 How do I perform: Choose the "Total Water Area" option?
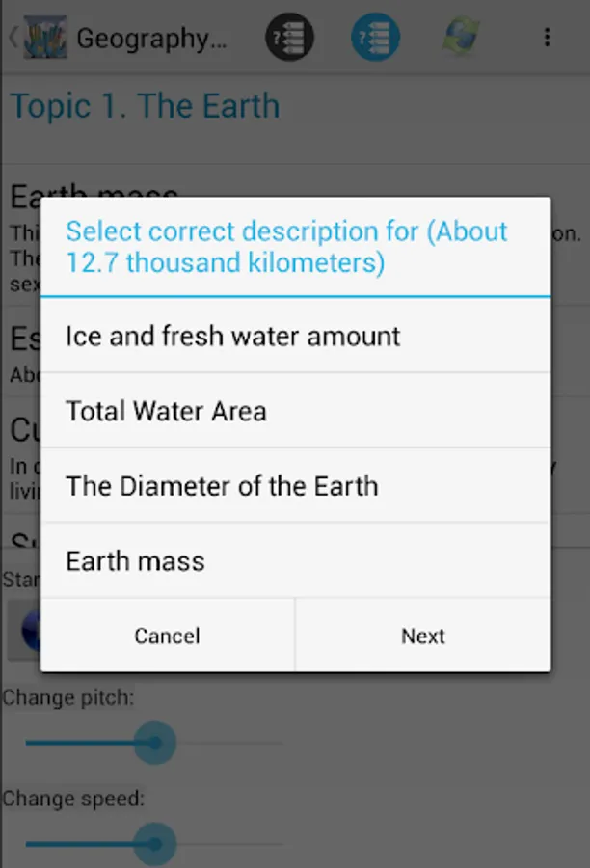[x=296, y=410]
